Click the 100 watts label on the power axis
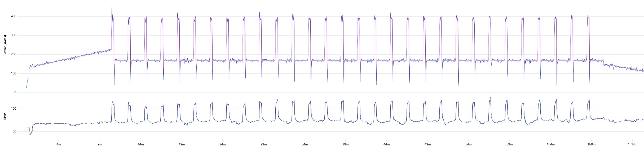 (x=13, y=74)
